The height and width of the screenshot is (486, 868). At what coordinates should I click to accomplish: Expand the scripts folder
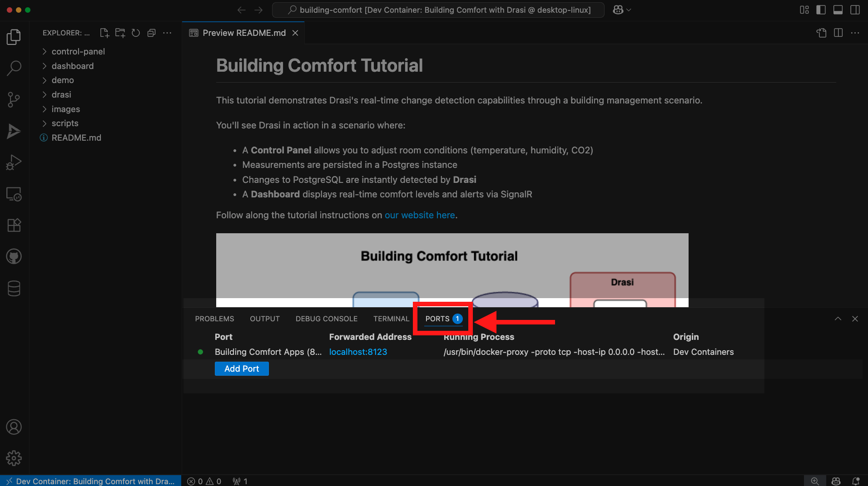pyautogui.click(x=64, y=123)
